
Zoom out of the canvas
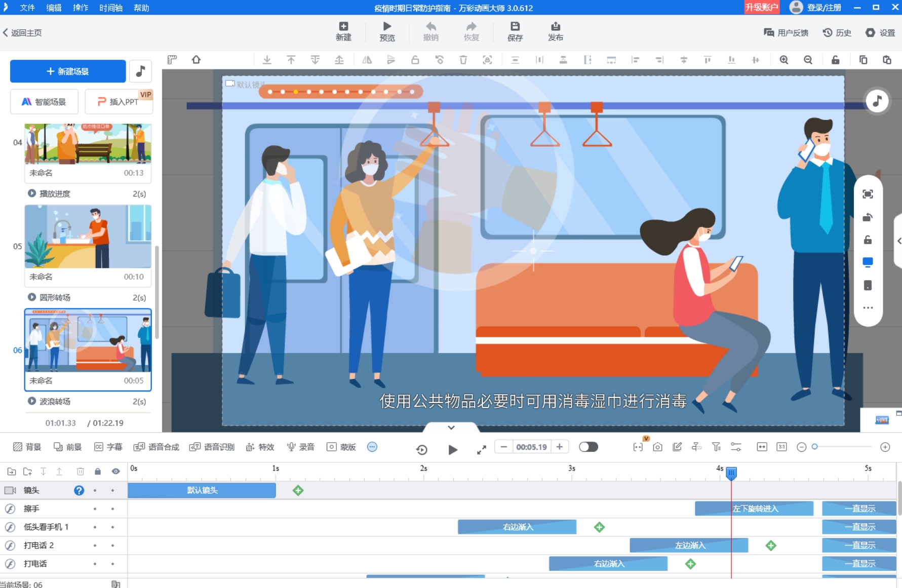click(808, 60)
